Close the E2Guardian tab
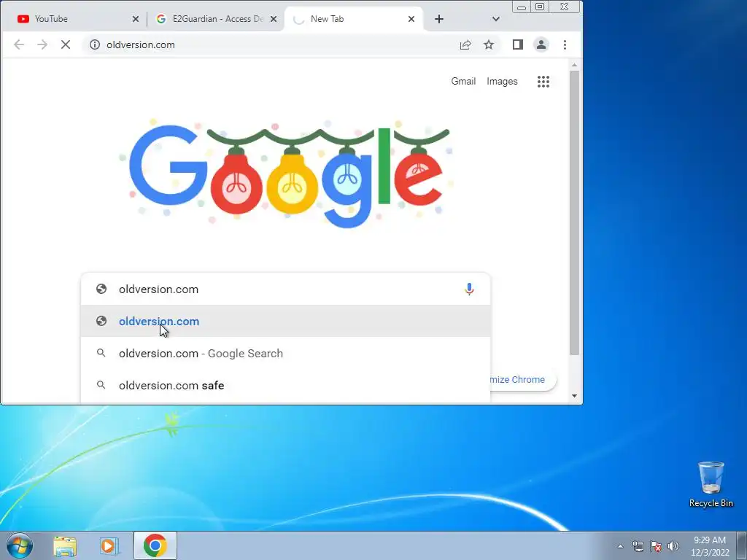 (x=274, y=19)
